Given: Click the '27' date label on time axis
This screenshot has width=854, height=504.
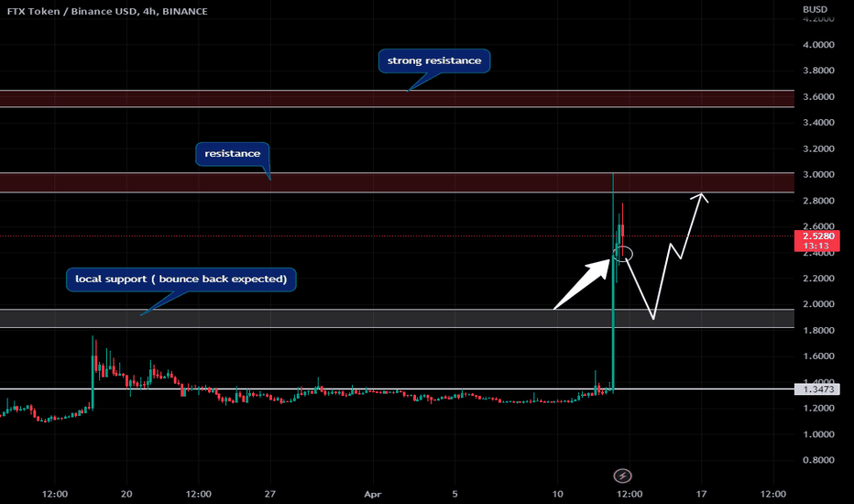Looking at the screenshot, I should pyautogui.click(x=270, y=494).
